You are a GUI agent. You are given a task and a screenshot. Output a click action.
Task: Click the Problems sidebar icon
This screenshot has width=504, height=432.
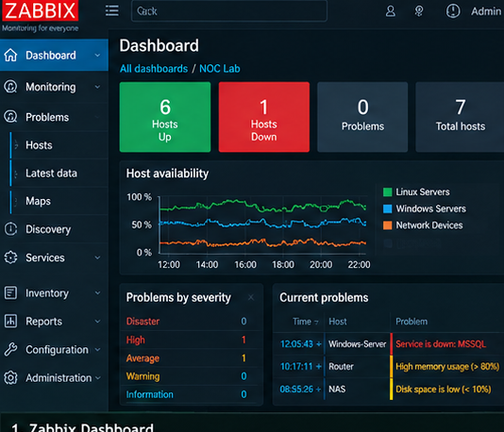(x=10, y=117)
